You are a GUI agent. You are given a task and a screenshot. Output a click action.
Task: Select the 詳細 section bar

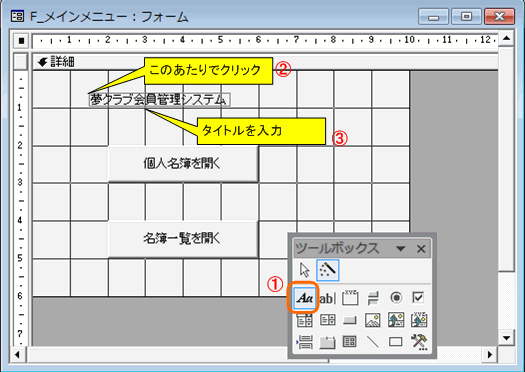[265, 62]
